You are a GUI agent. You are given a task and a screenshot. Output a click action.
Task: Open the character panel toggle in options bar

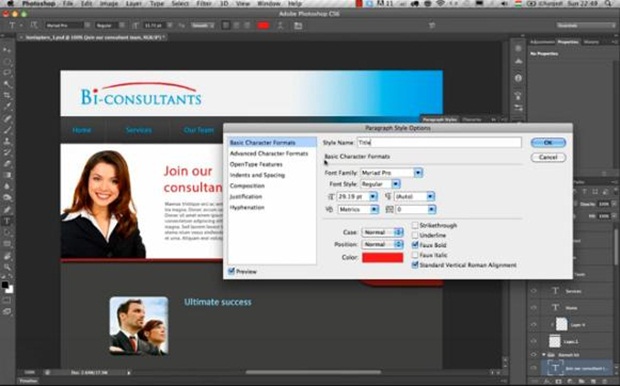[x=298, y=26]
